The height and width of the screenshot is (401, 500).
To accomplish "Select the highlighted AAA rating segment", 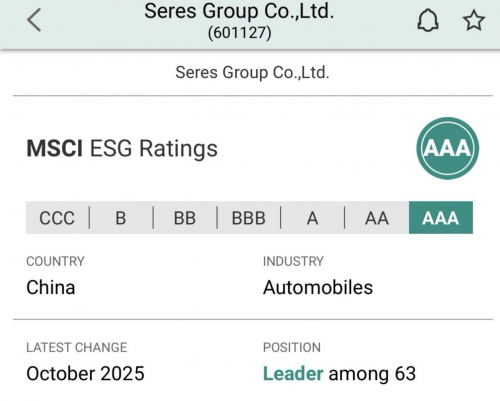I will coord(441,218).
